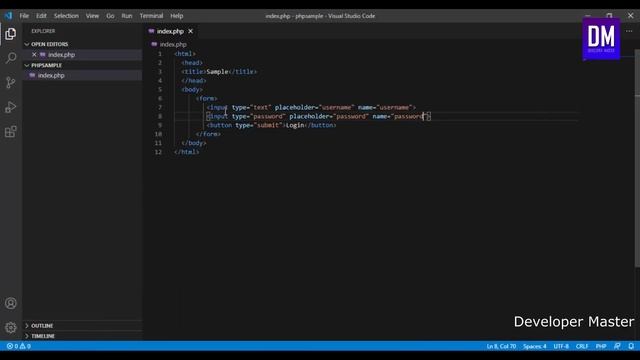Open the Selection menu
The image size is (640, 360).
click(x=66, y=16)
